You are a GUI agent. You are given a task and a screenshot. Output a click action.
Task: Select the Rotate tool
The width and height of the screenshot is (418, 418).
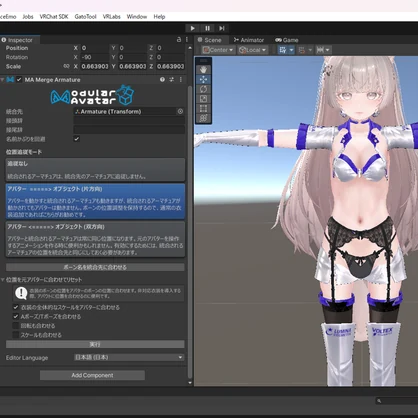tap(203, 89)
